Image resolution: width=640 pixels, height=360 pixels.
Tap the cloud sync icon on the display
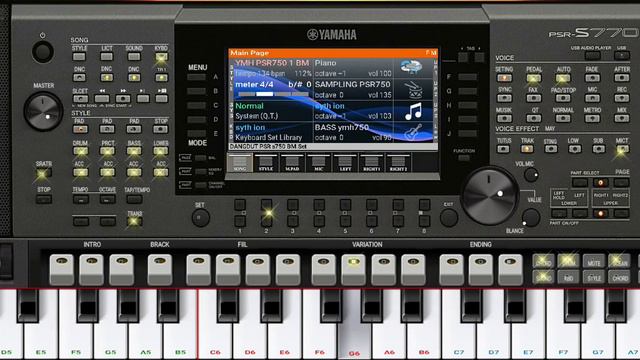(411, 67)
